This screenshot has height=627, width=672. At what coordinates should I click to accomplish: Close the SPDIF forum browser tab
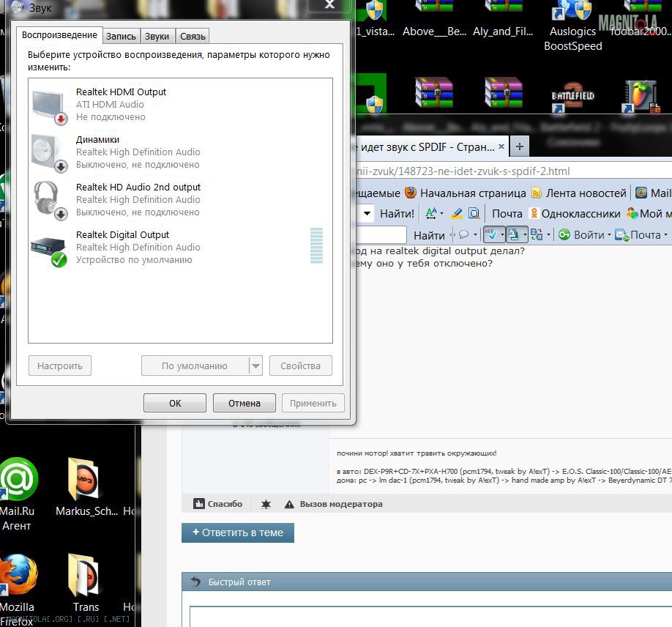click(x=501, y=146)
